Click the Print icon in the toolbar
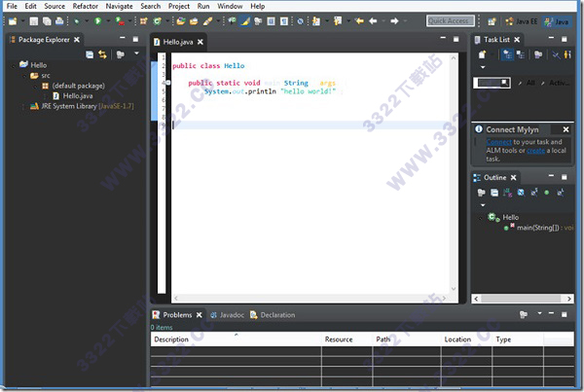The width and height of the screenshot is (584, 392). pyautogui.click(x=60, y=20)
